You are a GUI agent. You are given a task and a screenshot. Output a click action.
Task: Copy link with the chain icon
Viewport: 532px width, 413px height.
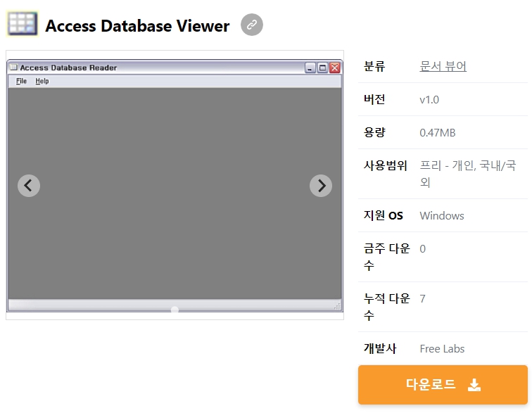click(x=252, y=25)
